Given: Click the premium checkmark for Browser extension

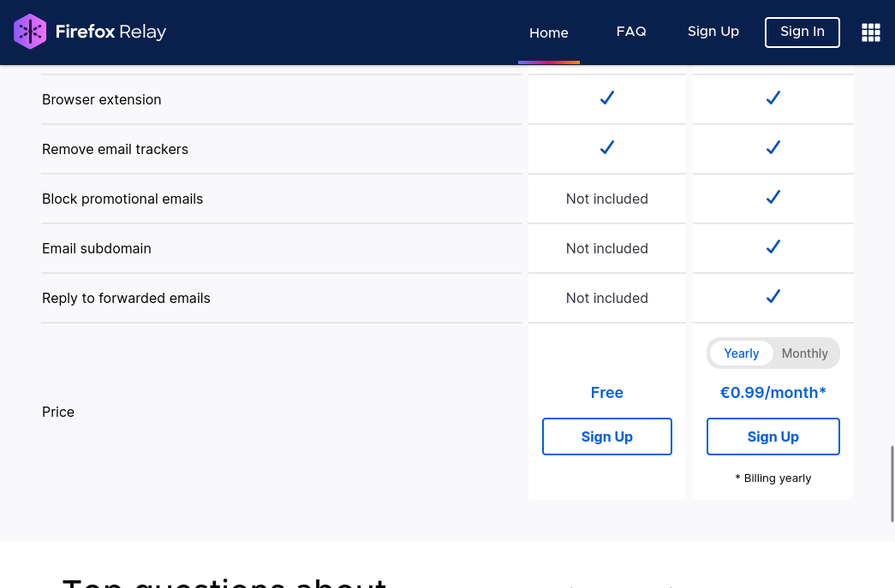Looking at the screenshot, I should coord(773,98).
